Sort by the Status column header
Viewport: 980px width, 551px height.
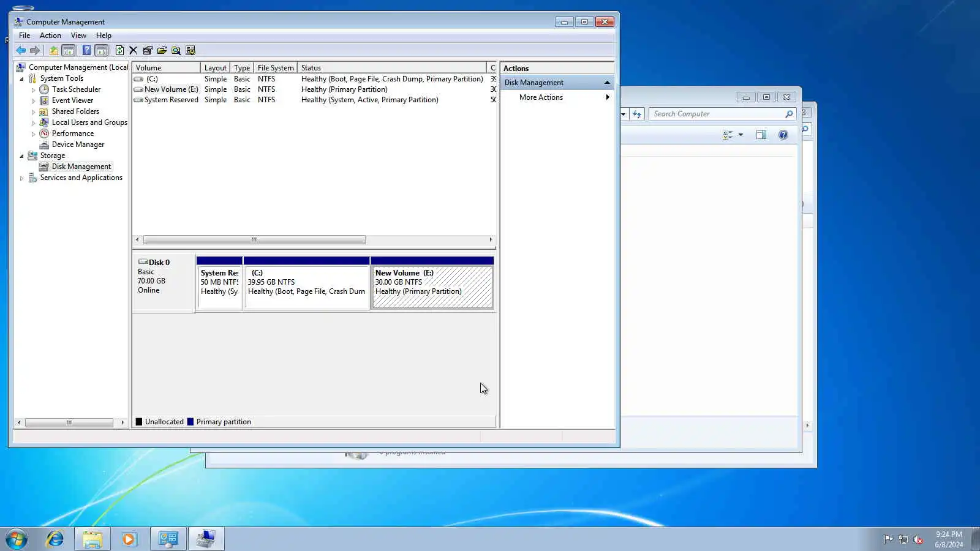[392, 68]
